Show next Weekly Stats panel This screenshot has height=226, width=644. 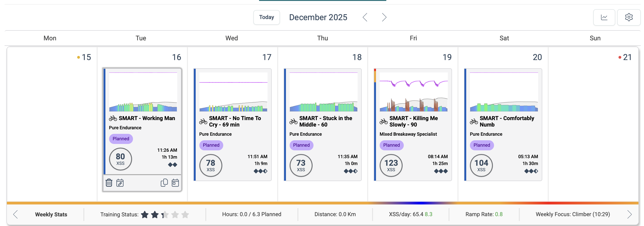click(629, 214)
